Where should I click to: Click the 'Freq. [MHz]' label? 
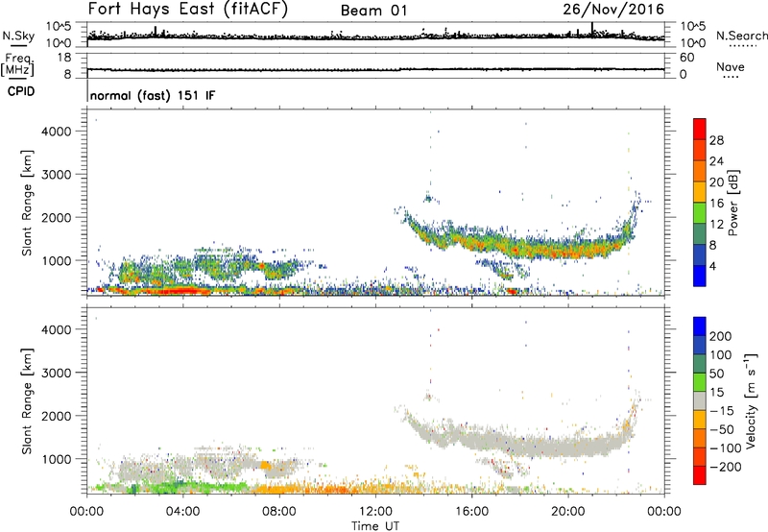click(17, 65)
